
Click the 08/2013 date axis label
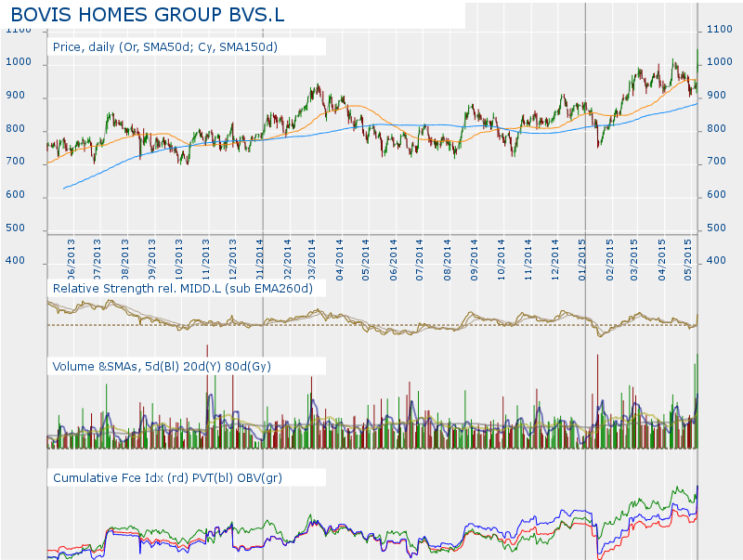click(125, 260)
